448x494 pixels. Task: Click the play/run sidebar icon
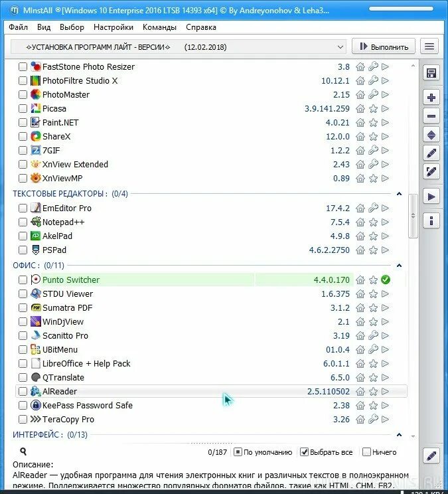431,197
